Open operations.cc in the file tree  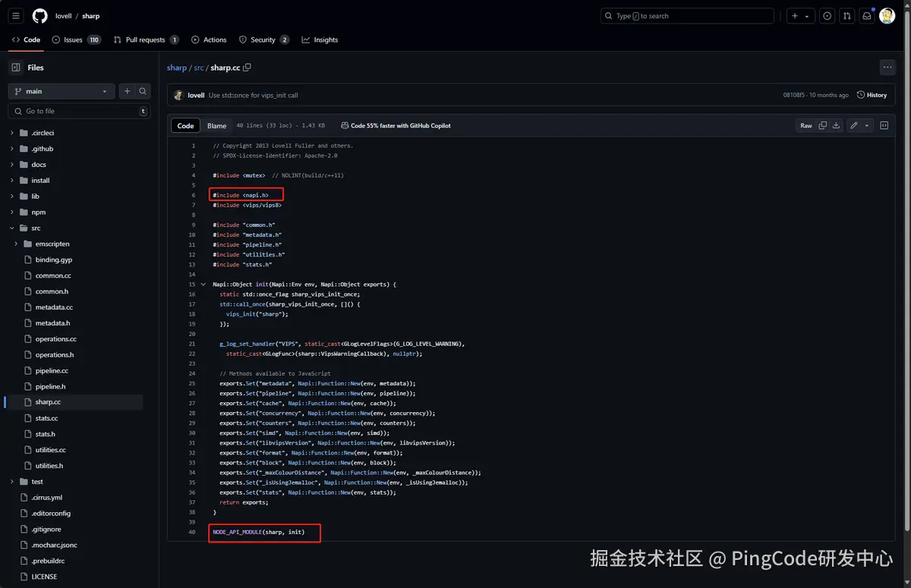pos(55,339)
